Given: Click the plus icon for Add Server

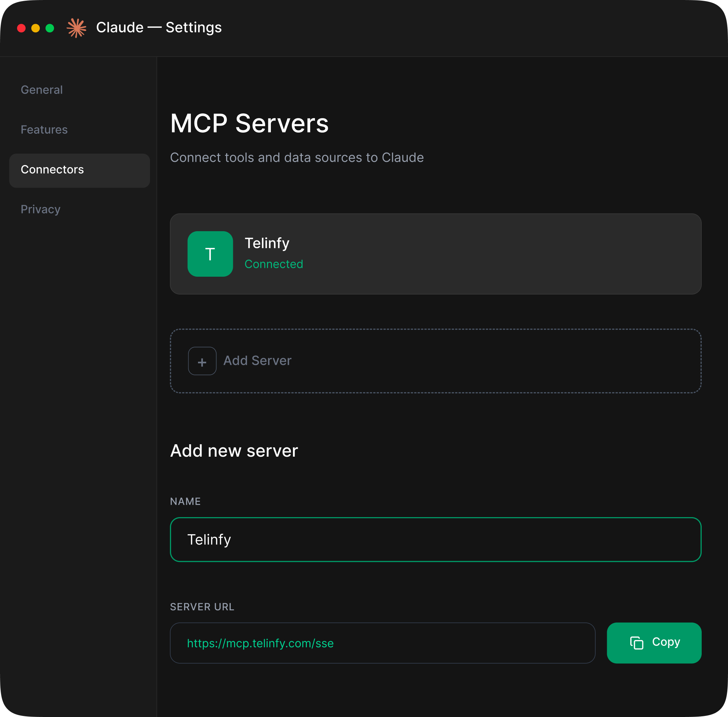Looking at the screenshot, I should coord(202,361).
